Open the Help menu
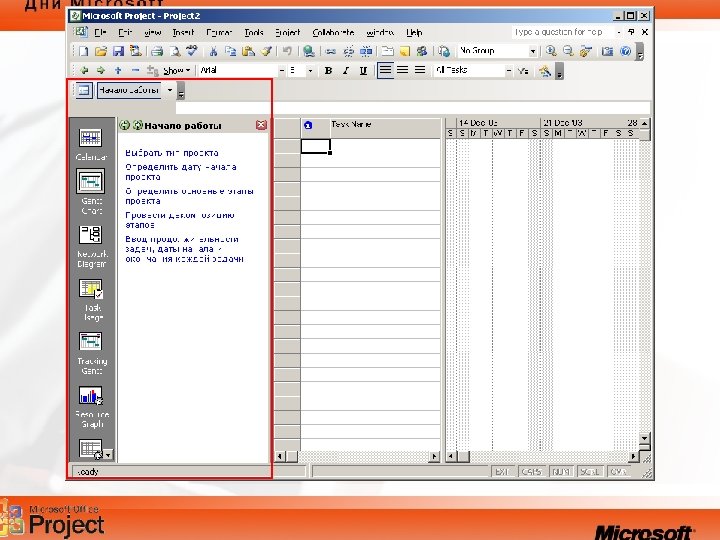This screenshot has width=720, height=540. click(x=414, y=33)
